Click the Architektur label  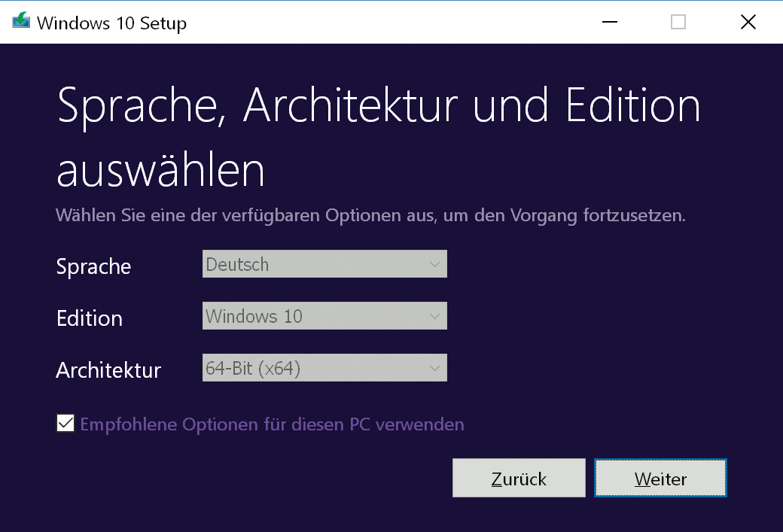pyautogui.click(x=108, y=370)
